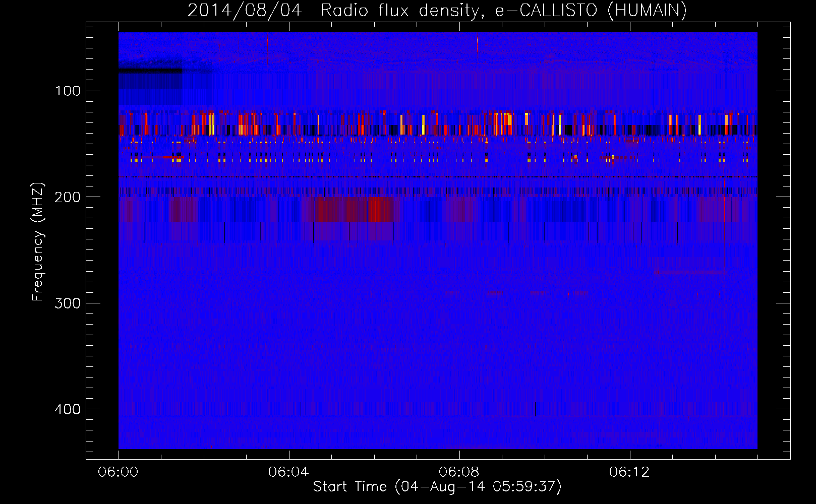Viewport: 816px width, 504px height.
Task: Click the 100 frequency tick label
Action: 68,91
